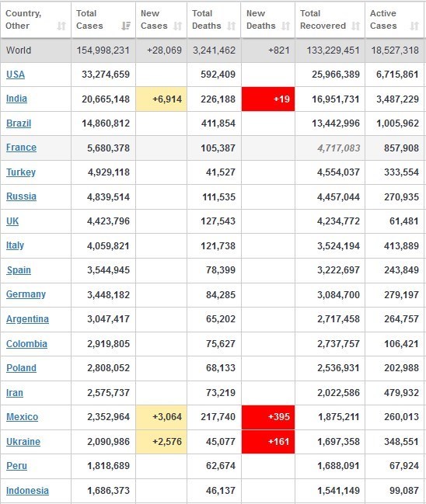Open the India country link
This screenshot has height=504, width=426.
click(16, 99)
